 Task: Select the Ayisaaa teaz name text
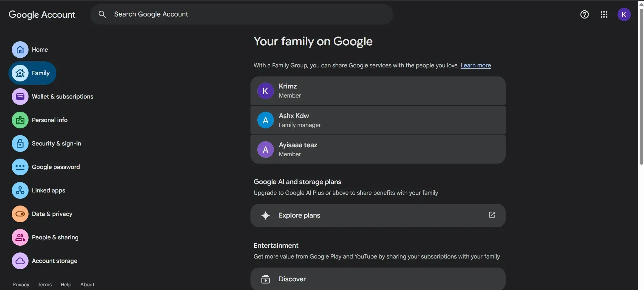[x=298, y=145]
